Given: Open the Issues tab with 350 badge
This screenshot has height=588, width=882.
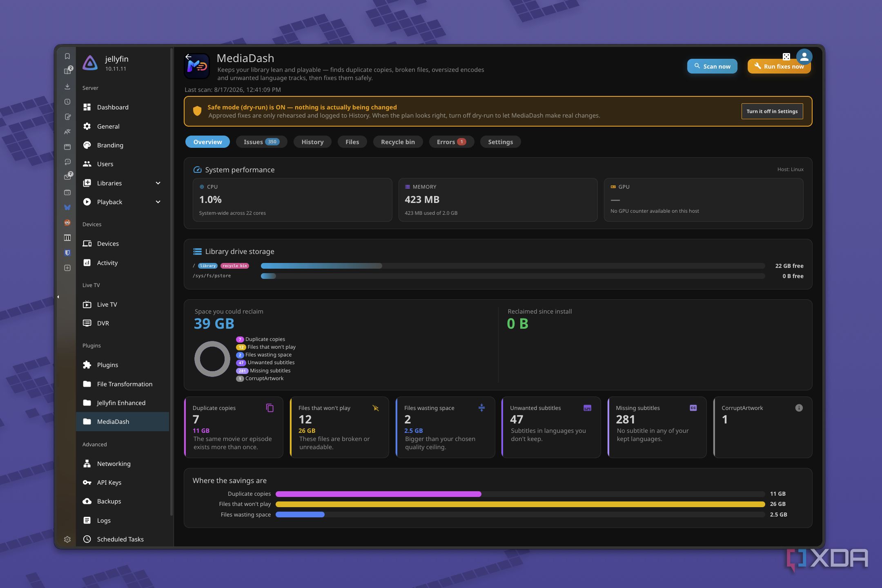Looking at the screenshot, I should [x=261, y=142].
